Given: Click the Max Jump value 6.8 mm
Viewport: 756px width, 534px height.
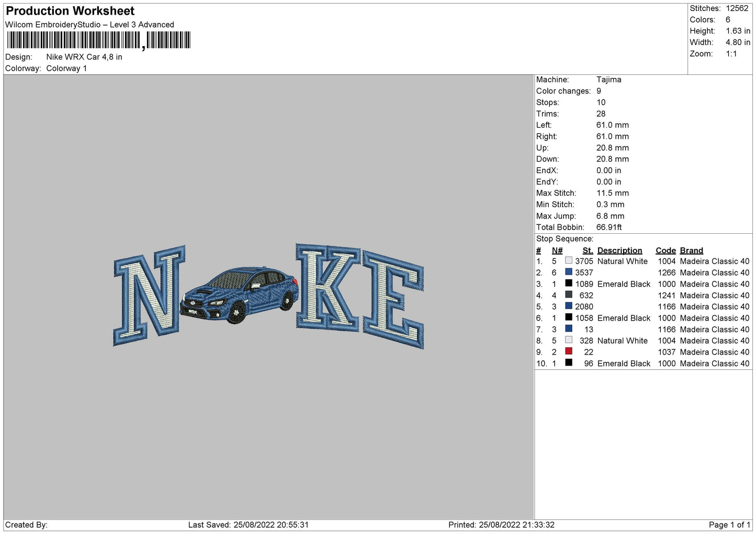Looking at the screenshot, I should 611,216.
